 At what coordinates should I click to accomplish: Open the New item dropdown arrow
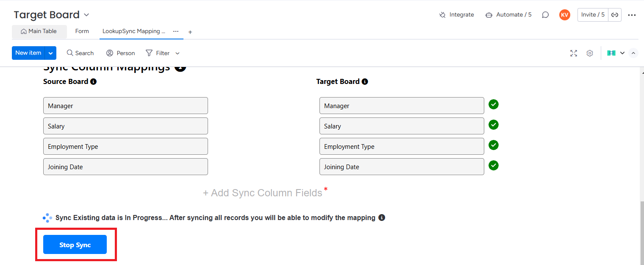click(51, 53)
